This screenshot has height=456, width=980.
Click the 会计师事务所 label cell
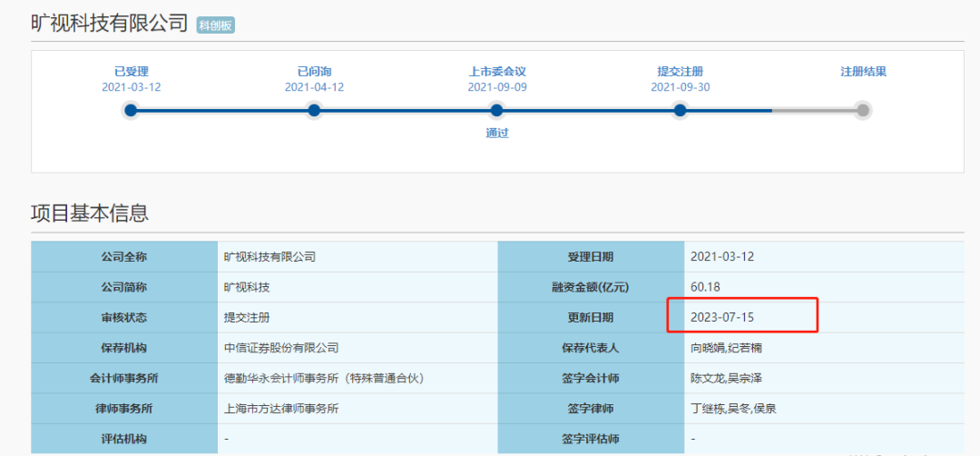[124, 379]
